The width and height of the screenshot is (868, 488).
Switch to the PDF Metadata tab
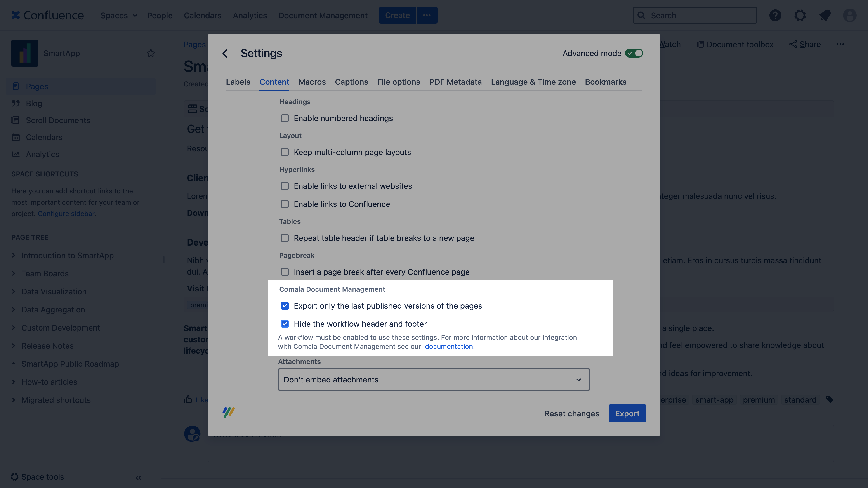coord(455,82)
